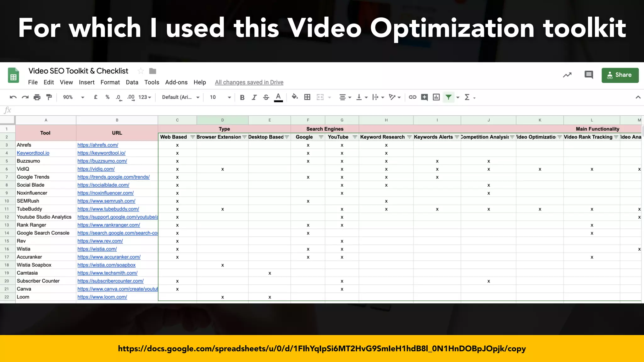Collapse toolbar with chevron up arrow
Screen dimensions: 644x362
(638, 97)
